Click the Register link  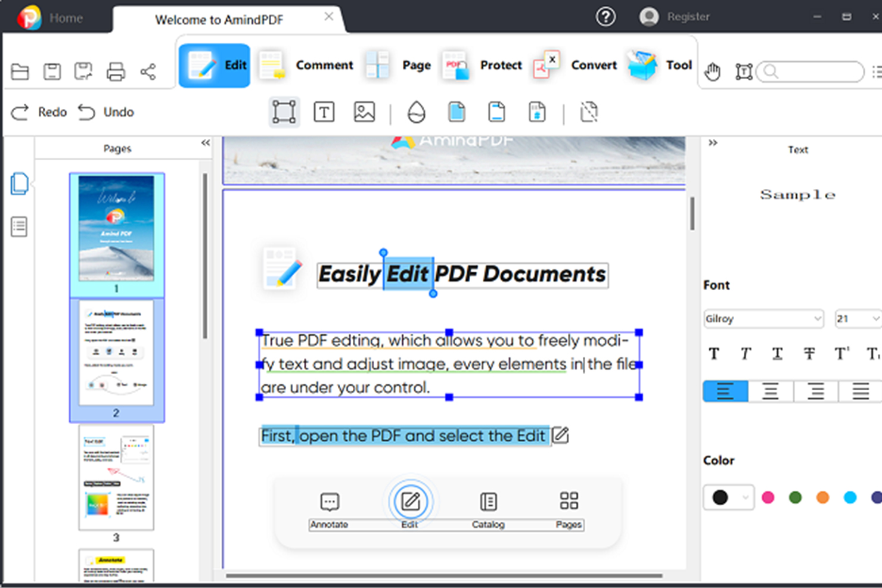688,16
